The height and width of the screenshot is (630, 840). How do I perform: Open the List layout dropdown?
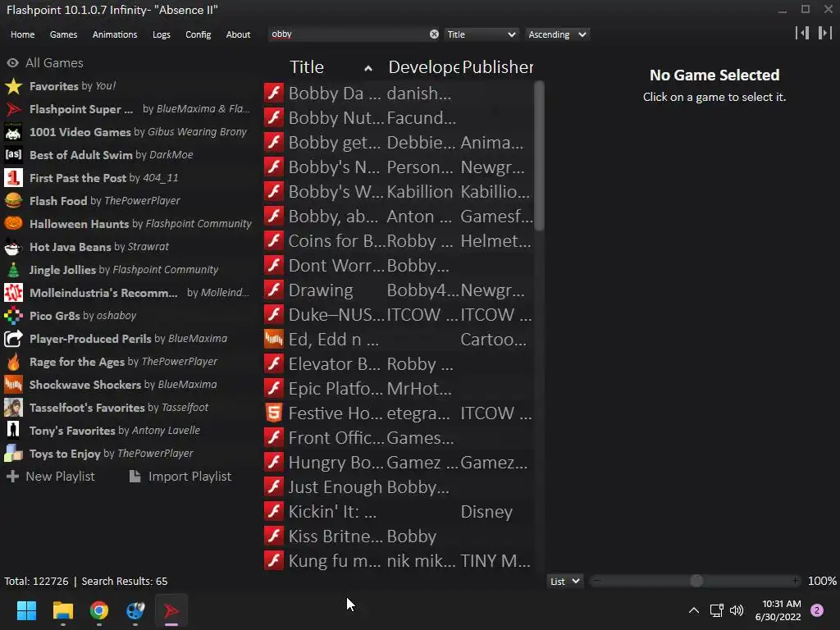coord(564,582)
